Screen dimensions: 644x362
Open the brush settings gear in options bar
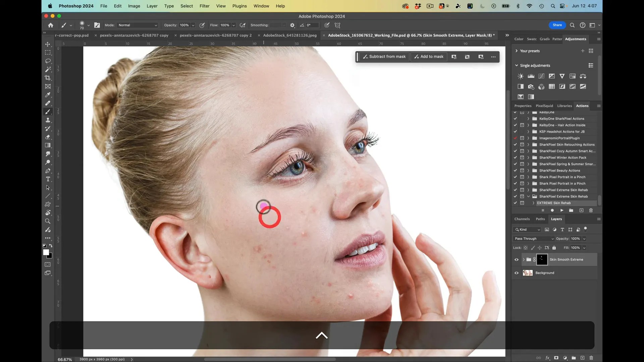[292, 25]
